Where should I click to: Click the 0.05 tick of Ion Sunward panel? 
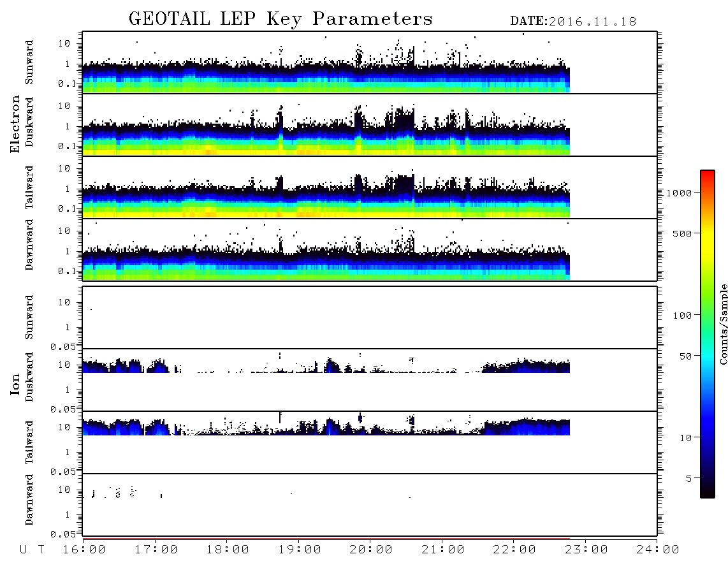click(62, 347)
